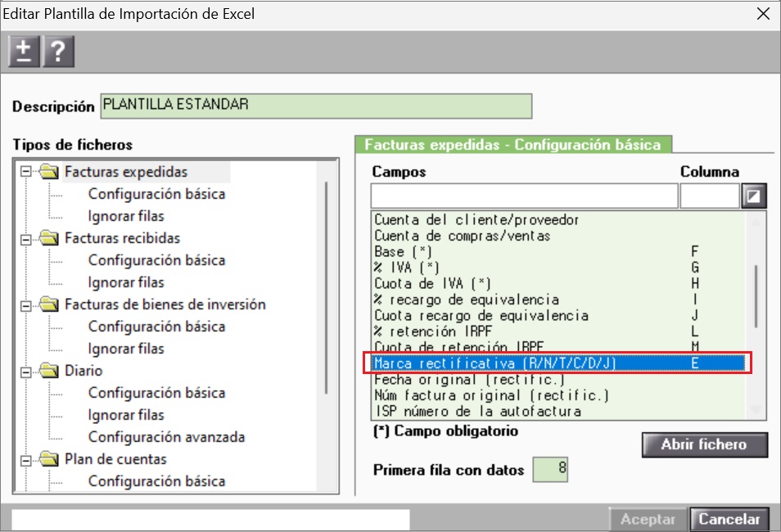Screen dimensions: 781x532
Task: Select Facturas expedidas in the tree
Action: [x=126, y=172]
